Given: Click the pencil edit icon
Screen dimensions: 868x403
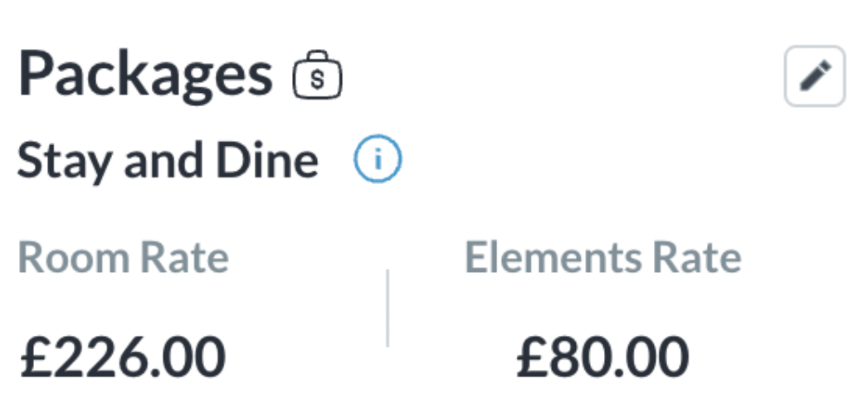Looking at the screenshot, I should (x=814, y=77).
